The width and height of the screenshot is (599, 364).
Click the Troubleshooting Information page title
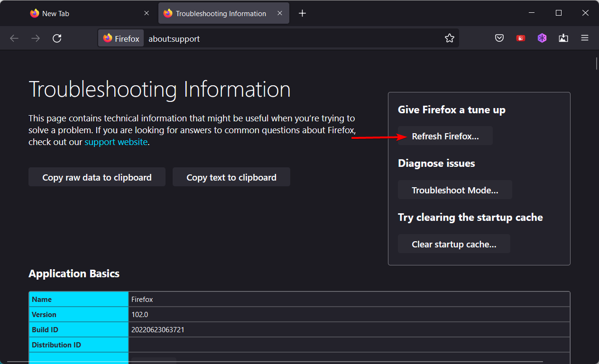tap(159, 89)
